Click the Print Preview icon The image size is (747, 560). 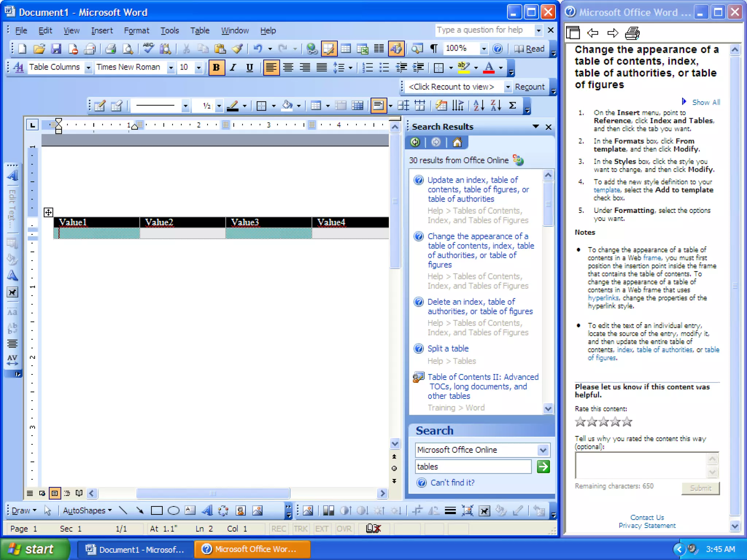pyautogui.click(x=128, y=48)
